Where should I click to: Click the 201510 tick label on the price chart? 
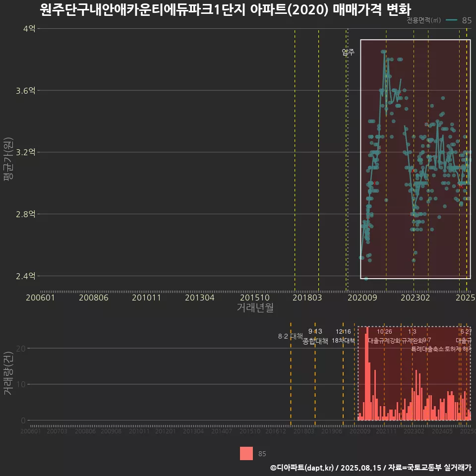[x=255, y=297]
